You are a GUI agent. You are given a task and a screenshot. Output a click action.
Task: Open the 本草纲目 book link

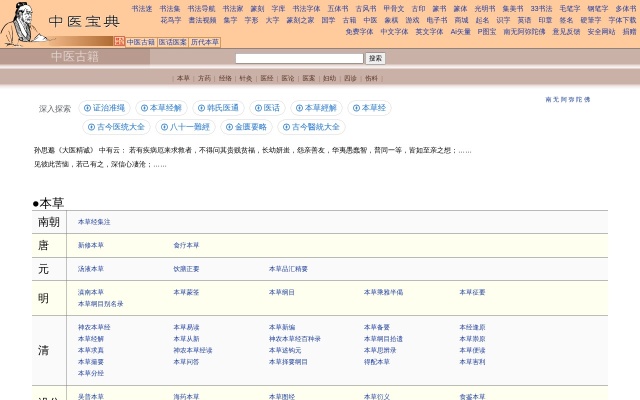coord(281,292)
